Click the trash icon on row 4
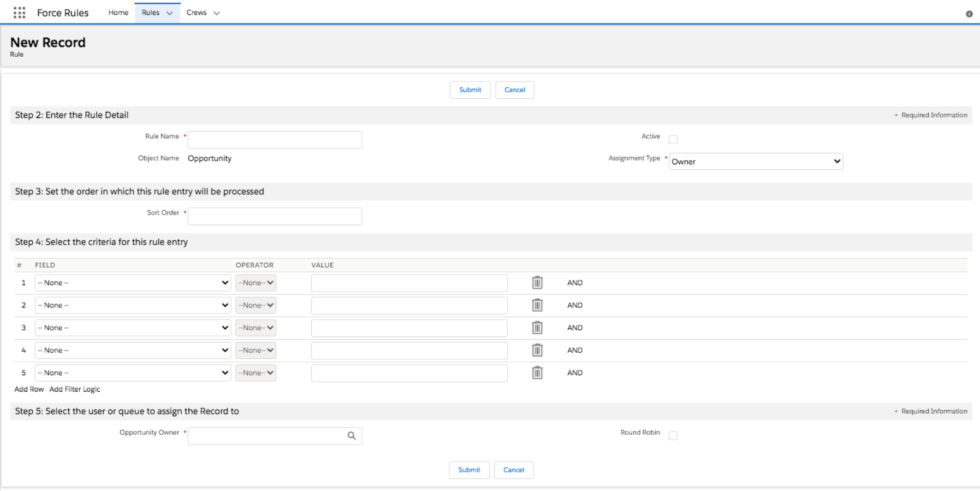Viewport: 980px width, 491px height. click(x=537, y=350)
